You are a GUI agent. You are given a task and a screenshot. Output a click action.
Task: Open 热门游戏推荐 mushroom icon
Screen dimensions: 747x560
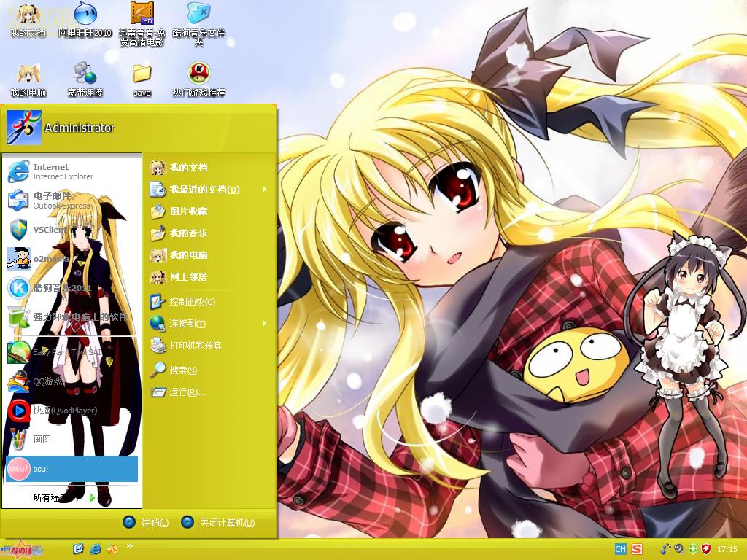198,80
